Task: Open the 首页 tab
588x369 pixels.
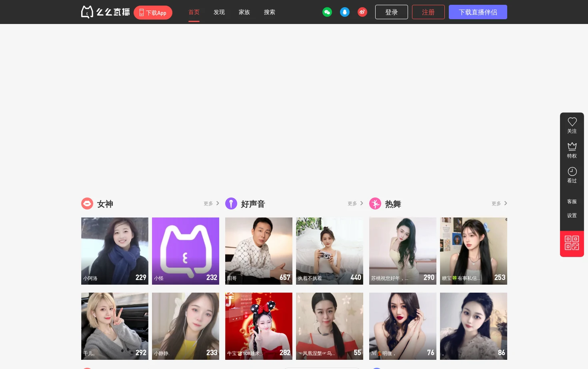Action: [x=194, y=12]
